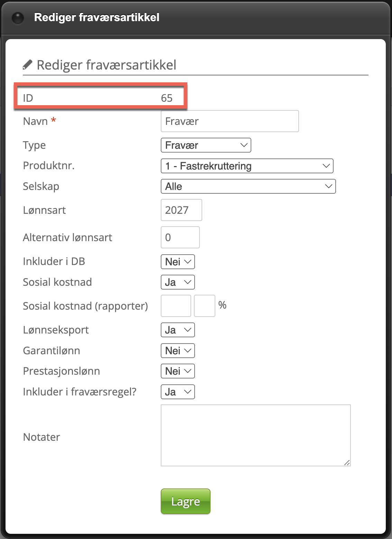Viewport: 392px width, 539px height.
Task: Focus the Lønnsart field containing 2027
Action: click(181, 210)
